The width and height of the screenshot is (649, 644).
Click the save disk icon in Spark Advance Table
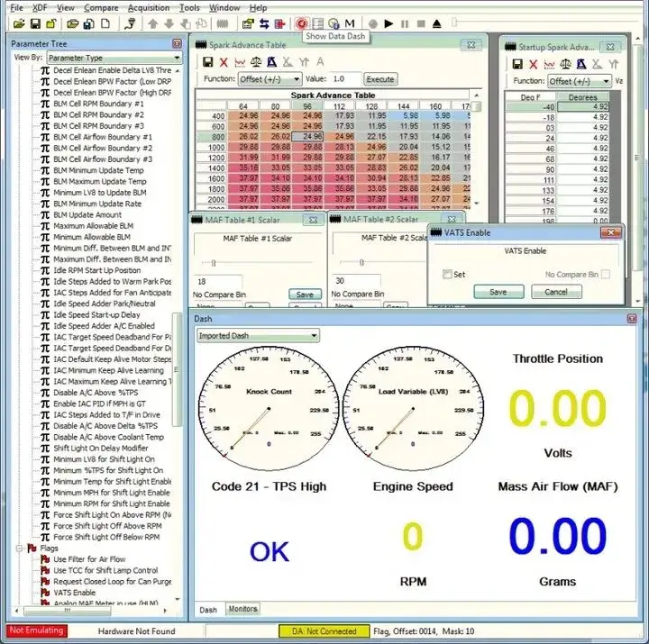click(208, 61)
